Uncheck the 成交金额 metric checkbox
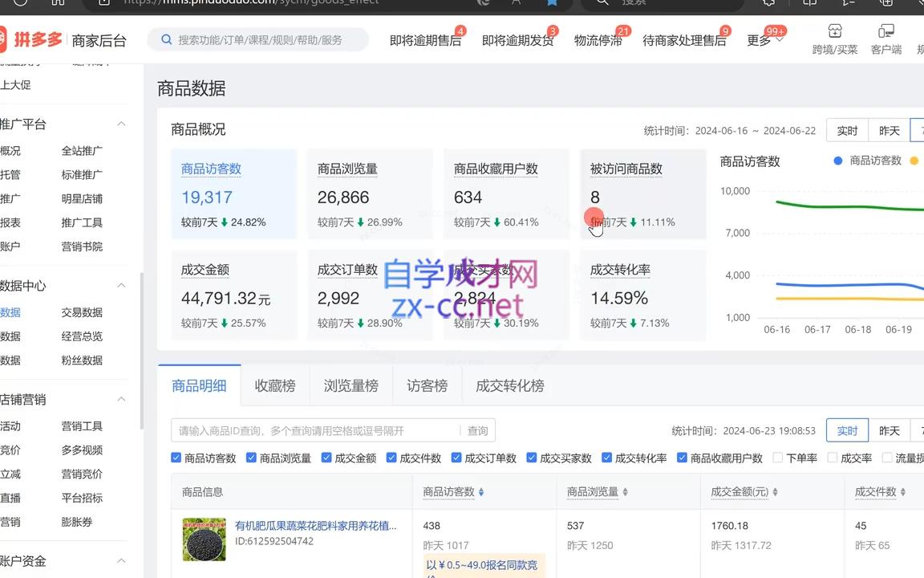The height and width of the screenshot is (578, 924). pos(326,458)
